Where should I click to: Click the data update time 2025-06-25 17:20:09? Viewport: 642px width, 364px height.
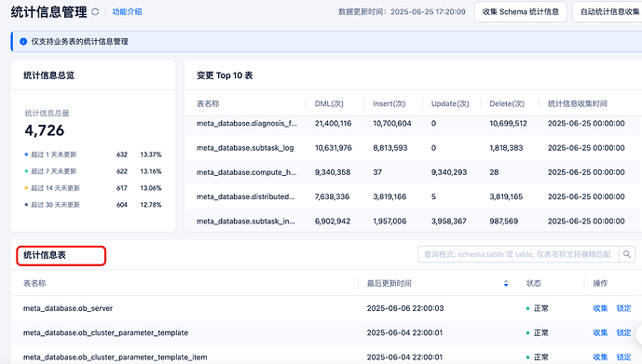(428, 12)
